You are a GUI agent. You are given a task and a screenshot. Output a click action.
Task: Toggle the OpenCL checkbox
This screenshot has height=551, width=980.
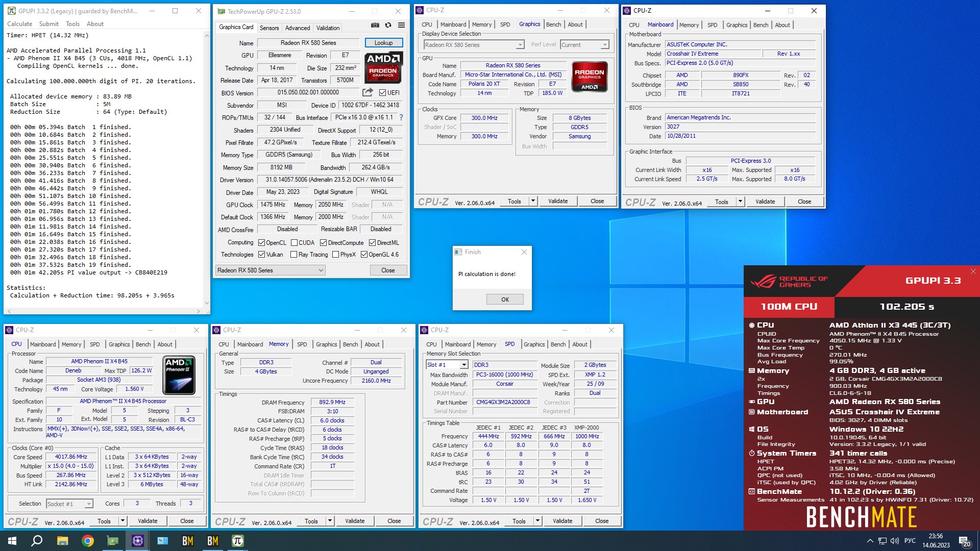click(262, 243)
